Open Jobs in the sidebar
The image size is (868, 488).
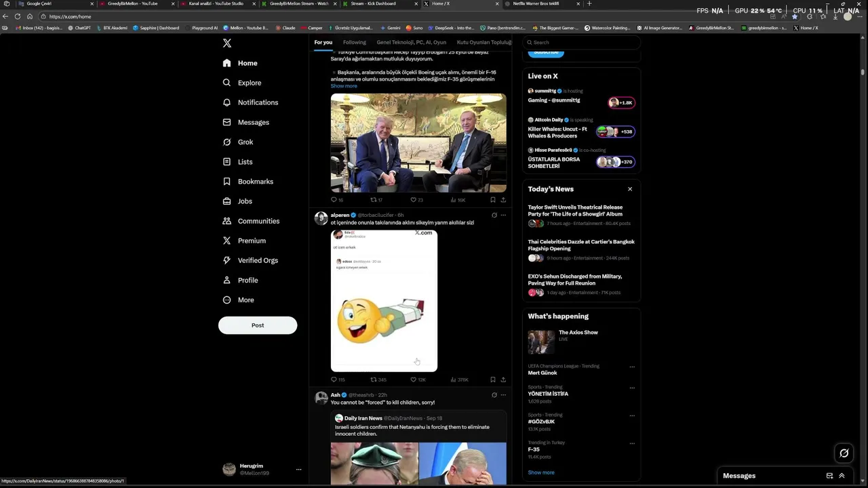click(237, 201)
